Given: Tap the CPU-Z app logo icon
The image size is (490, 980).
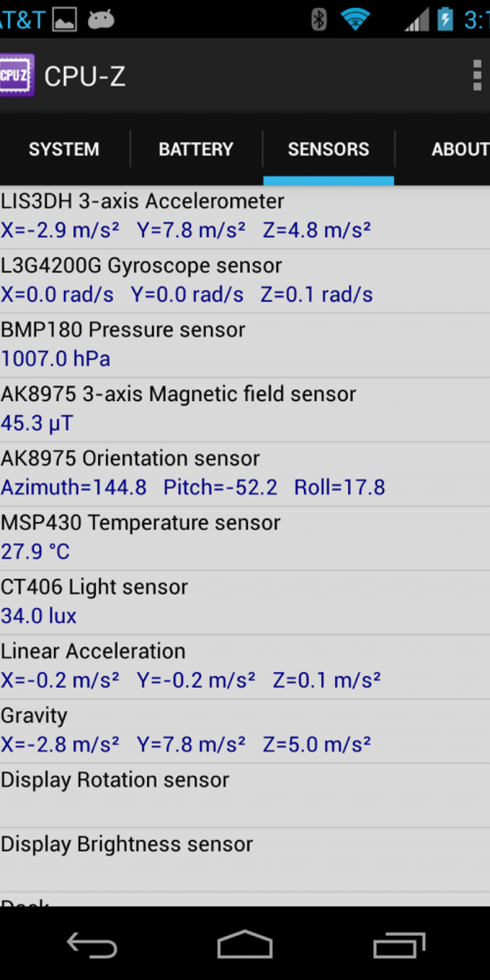Looking at the screenshot, I should coord(16,75).
